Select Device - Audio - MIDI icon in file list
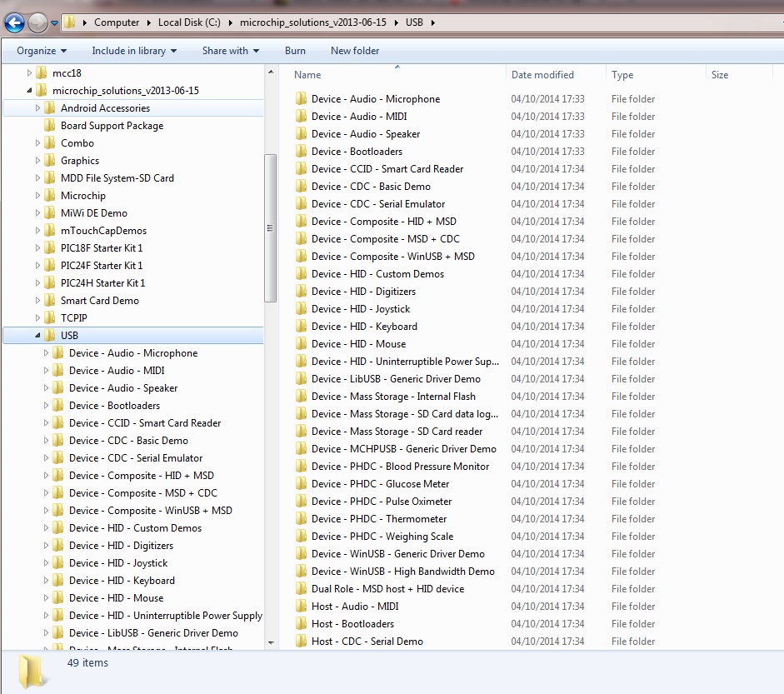 [x=301, y=117]
